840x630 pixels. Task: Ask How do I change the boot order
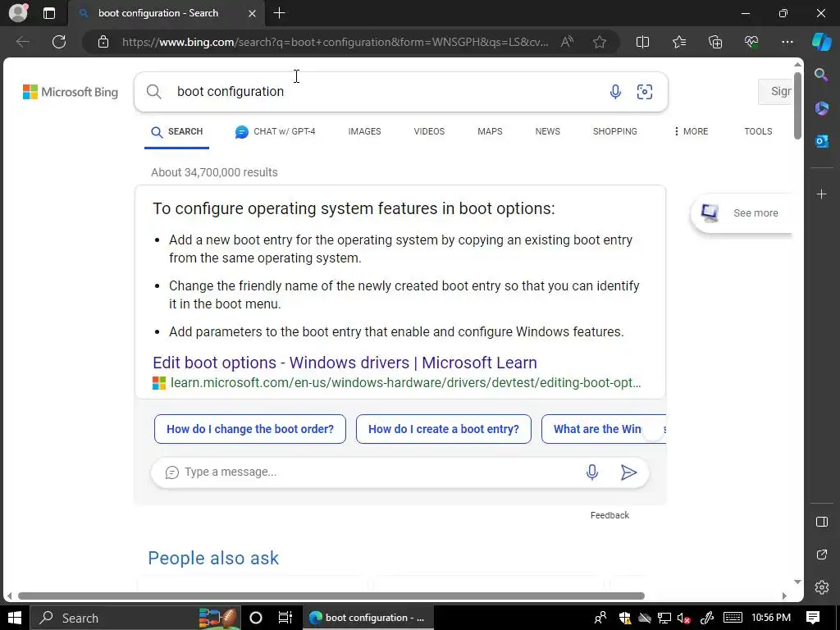point(250,429)
